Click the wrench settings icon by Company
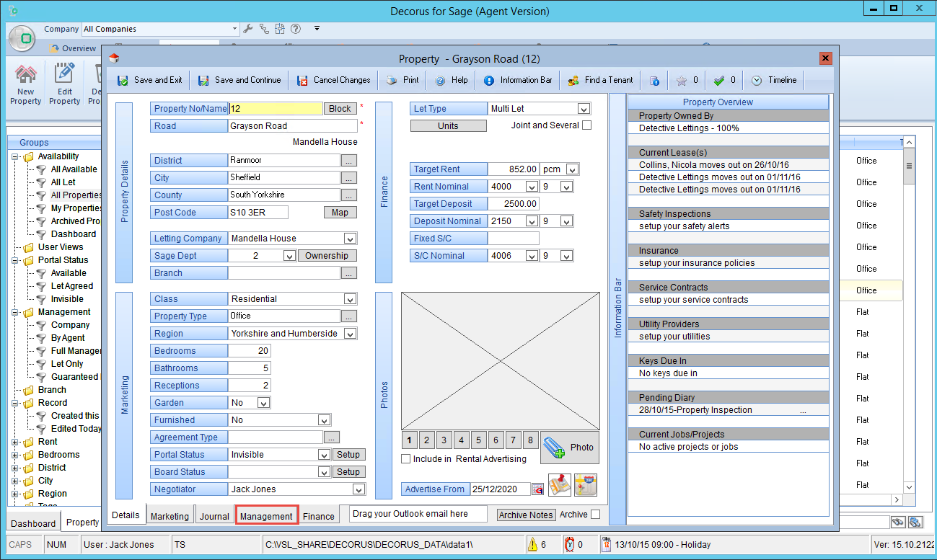Viewport: 937px width, 560px height. click(x=248, y=29)
